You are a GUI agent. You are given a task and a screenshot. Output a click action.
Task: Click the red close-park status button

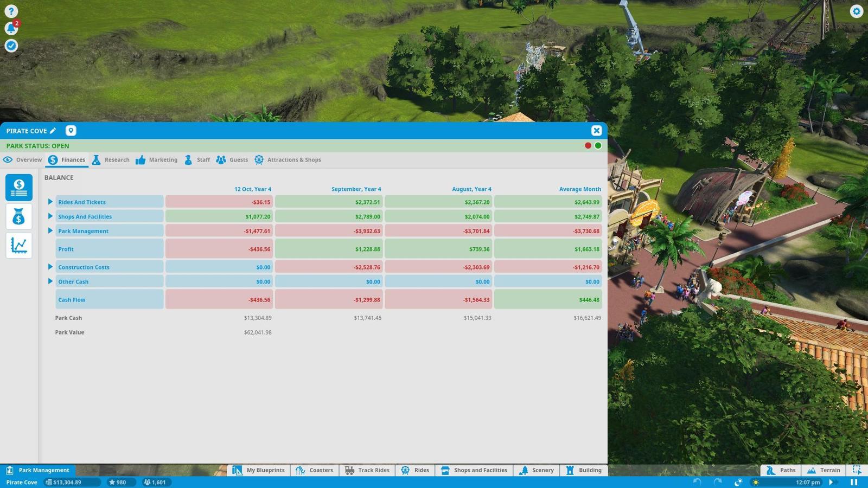588,145
